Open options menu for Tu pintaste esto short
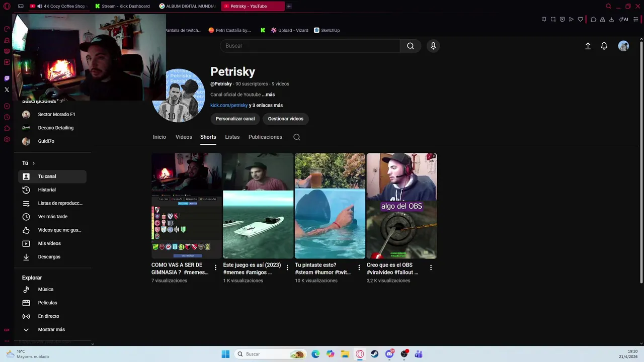This screenshot has width=644, height=362. click(359, 267)
